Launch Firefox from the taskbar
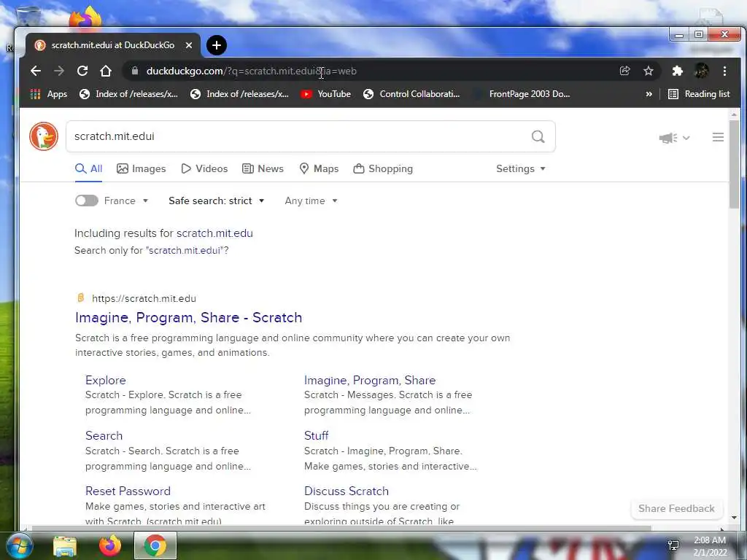The image size is (747, 560). click(110, 545)
